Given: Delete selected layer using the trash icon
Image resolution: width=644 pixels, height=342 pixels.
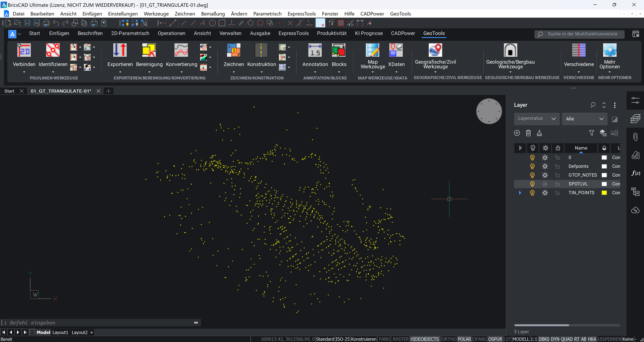Looking at the screenshot, I should pyautogui.click(x=528, y=133).
